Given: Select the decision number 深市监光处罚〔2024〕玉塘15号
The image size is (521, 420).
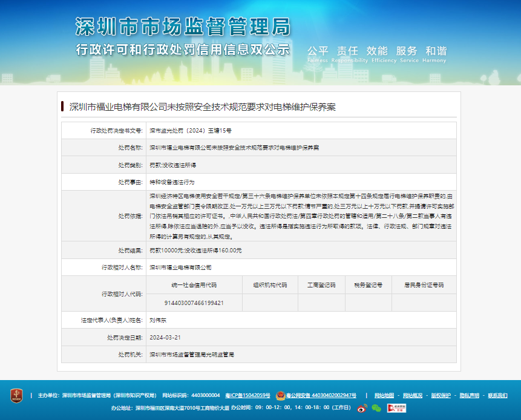Looking at the screenshot, I should 191,131.
